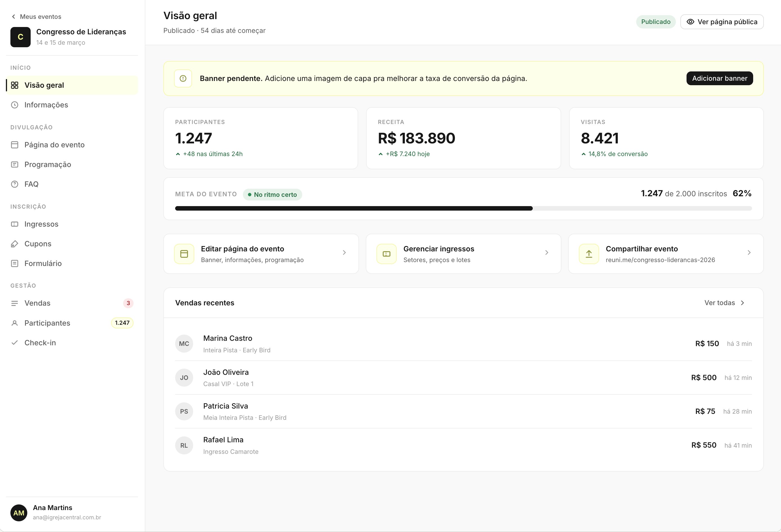Open chevron on Compartilhar evento card

(749, 253)
